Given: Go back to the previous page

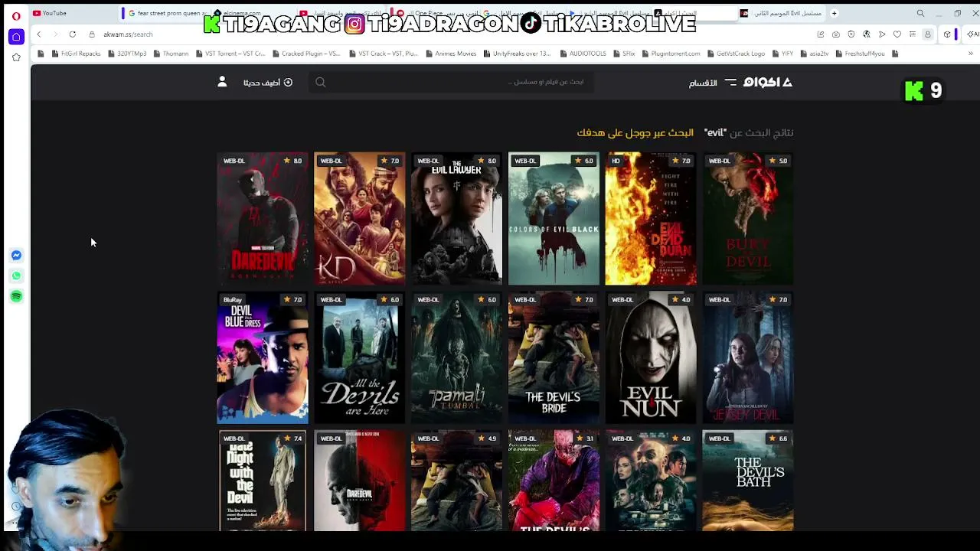Looking at the screenshot, I should (x=39, y=34).
